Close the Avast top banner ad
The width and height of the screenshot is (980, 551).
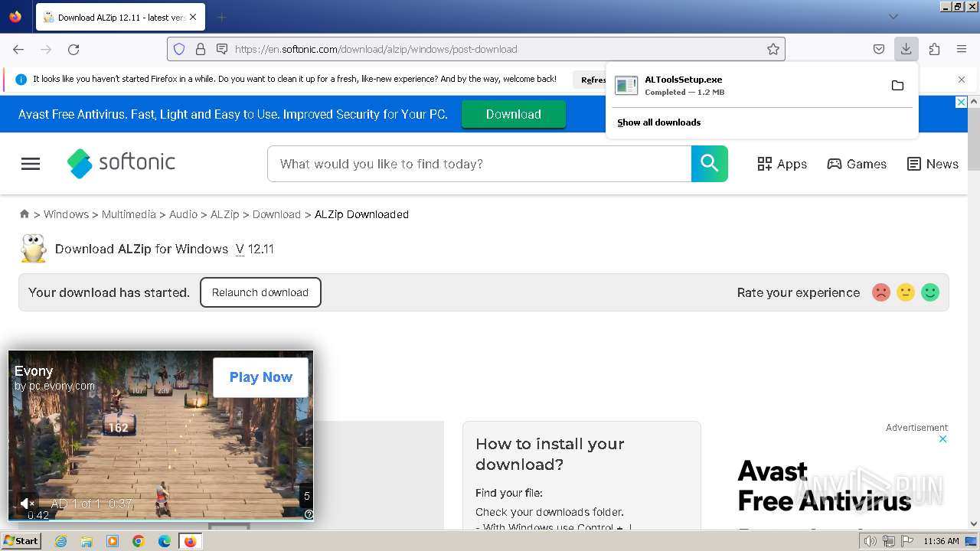[x=962, y=102]
